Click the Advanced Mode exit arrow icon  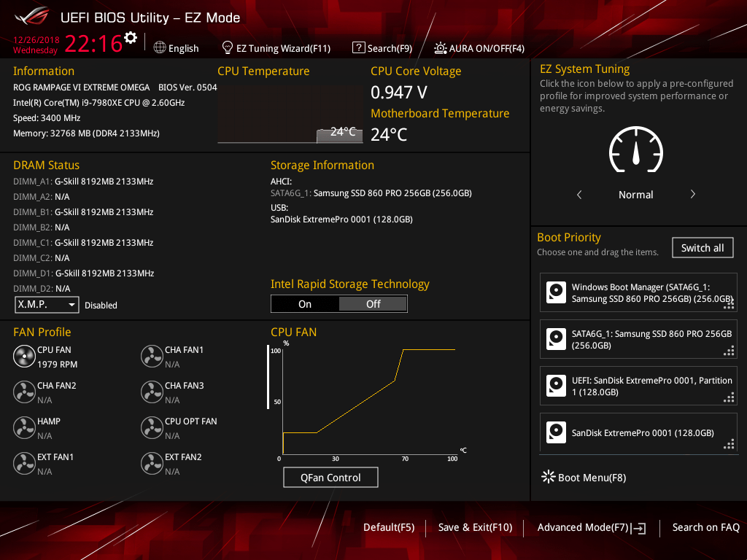(x=638, y=528)
